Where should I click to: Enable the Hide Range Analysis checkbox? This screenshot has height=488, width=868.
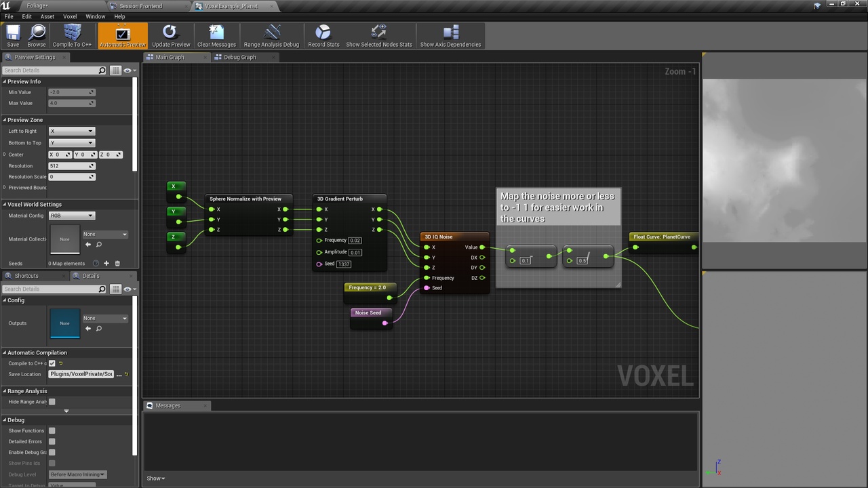(x=52, y=401)
